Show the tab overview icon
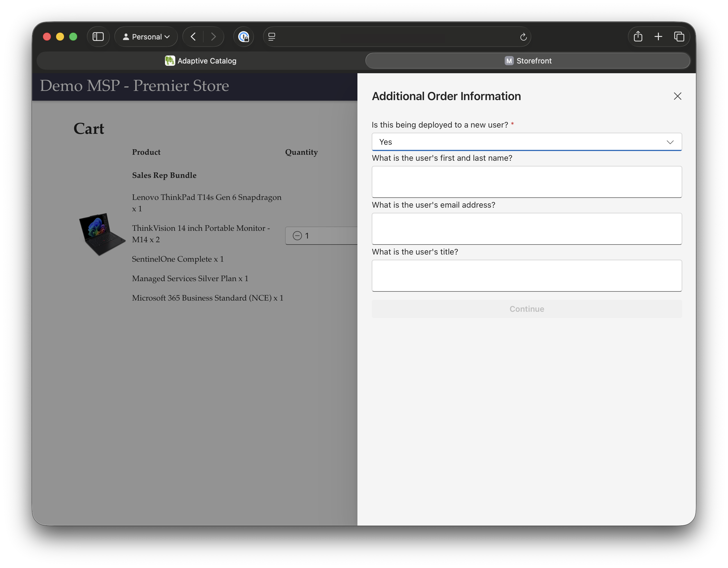This screenshot has height=568, width=728. pos(679,37)
